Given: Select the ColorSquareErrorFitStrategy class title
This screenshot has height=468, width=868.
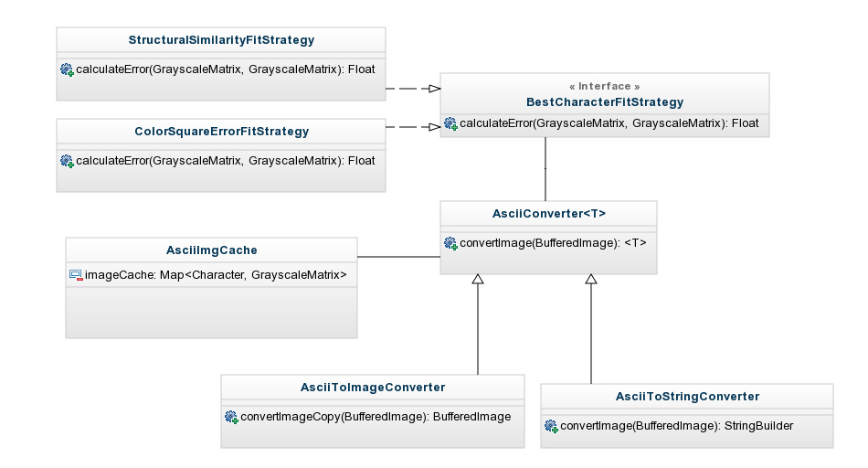Looking at the screenshot, I should (x=221, y=132).
